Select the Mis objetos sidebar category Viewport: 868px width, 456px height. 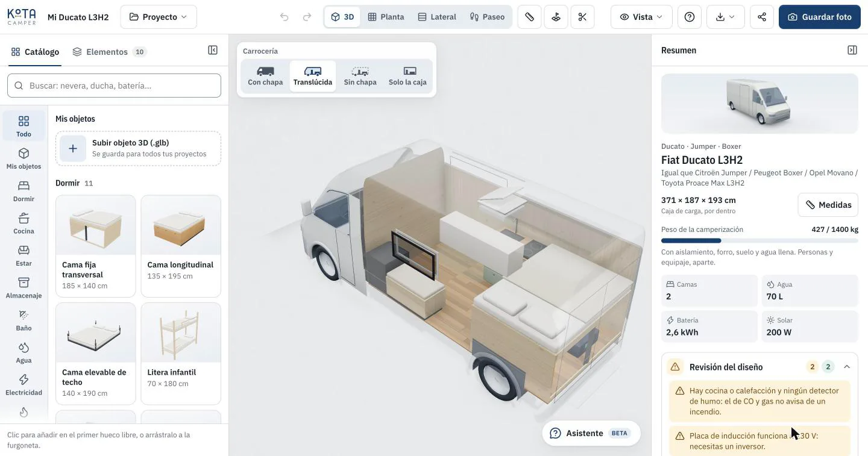tap(24, 159)
